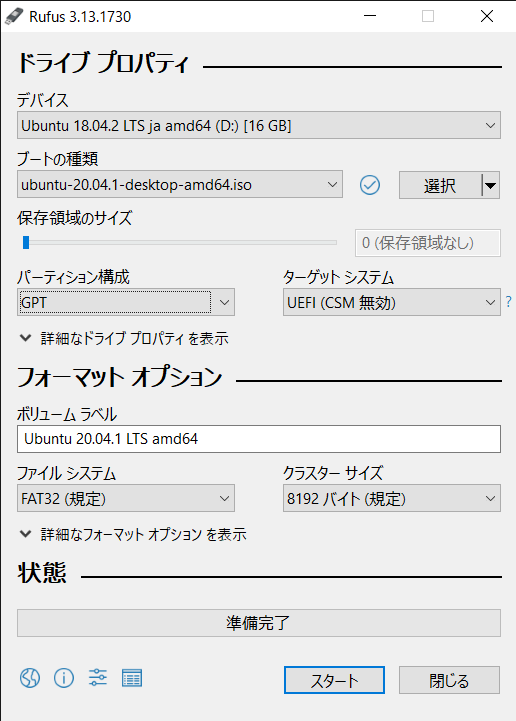Open the ブートの種類 ISO dropdown
This screenshot has width=516, height=721.
click(x=180, y=184)
